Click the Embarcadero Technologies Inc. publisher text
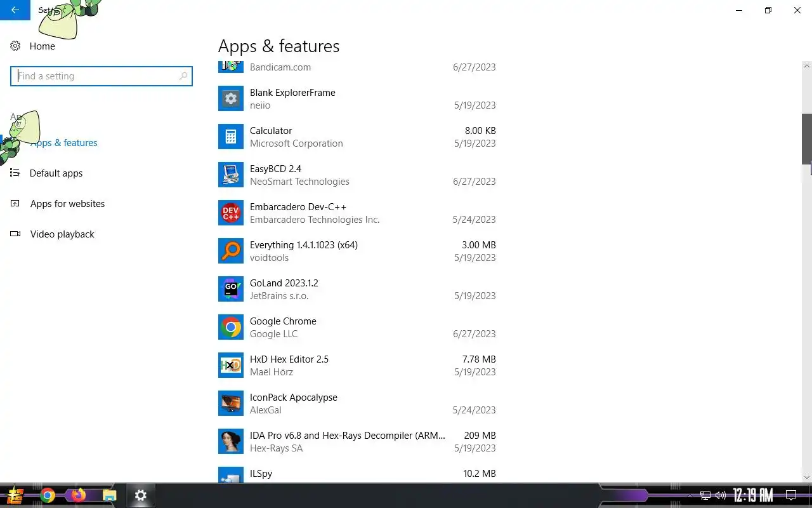Image resolution: width=812 pixels, height=508 pixels. point(315,220)
